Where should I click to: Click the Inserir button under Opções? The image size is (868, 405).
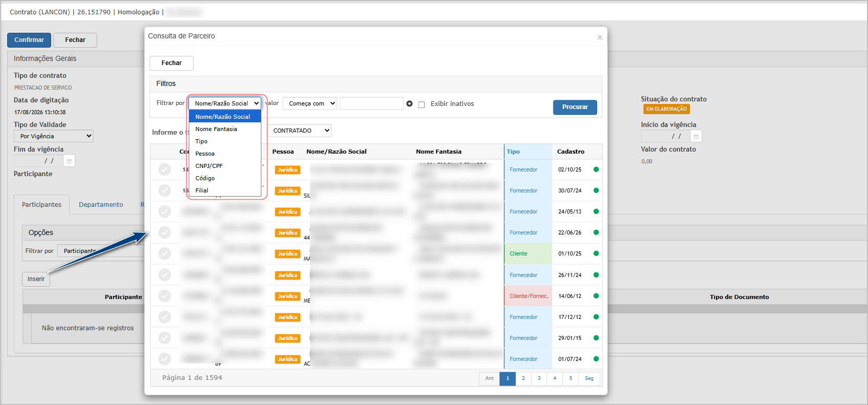click(x=36, y=279)
